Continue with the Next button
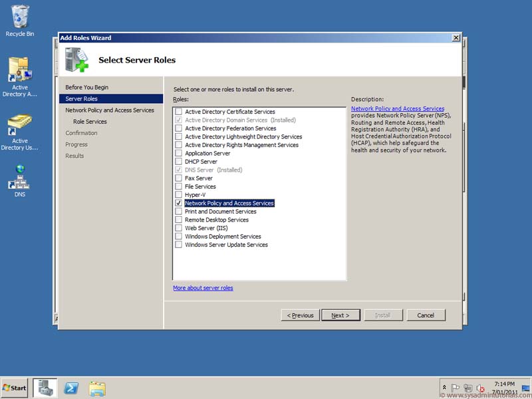The image size is (532, 399). tap(340, 315)
